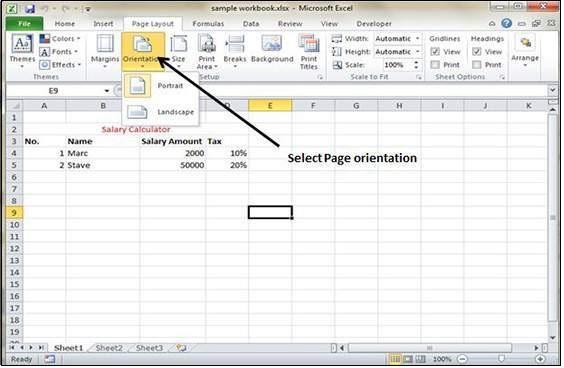The image size is (564, 368).
Task: Customize Quick Access Toolbar dropdown
Action: tap(88, 9)
